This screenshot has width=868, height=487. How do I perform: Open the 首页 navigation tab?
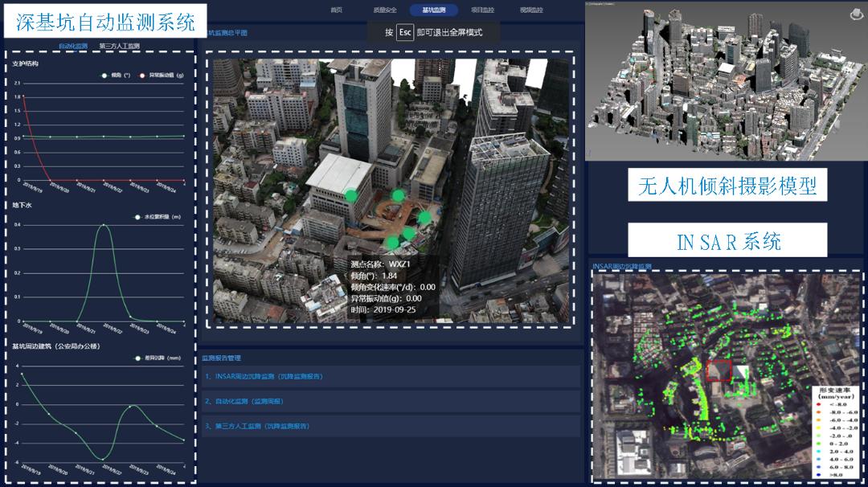click(x=336, y=10)
